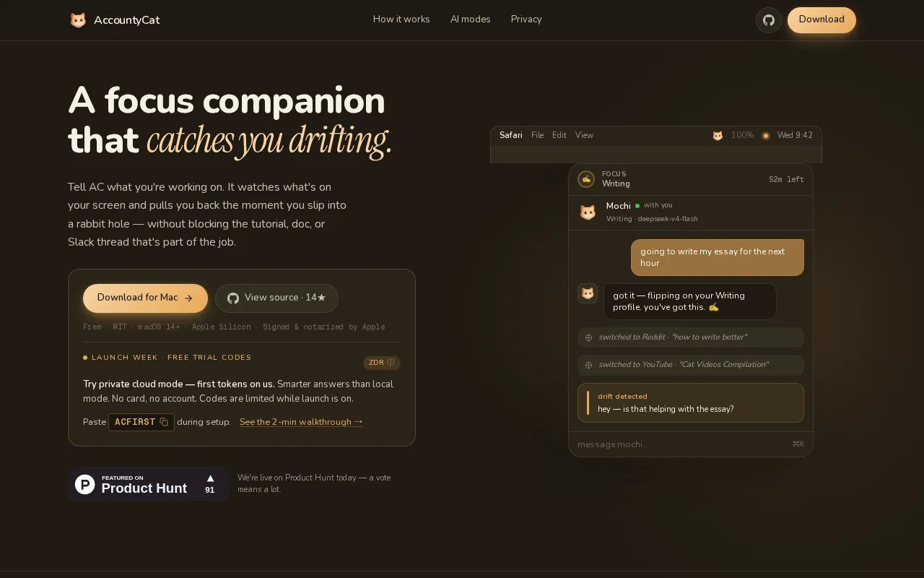Open the Edit menu in mock menu bar

[559, 135]
